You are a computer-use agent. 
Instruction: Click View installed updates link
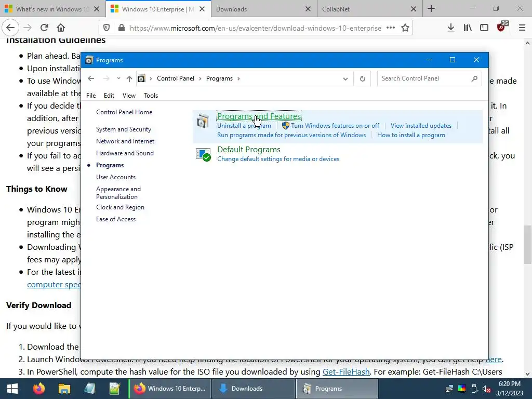[421, 126]
